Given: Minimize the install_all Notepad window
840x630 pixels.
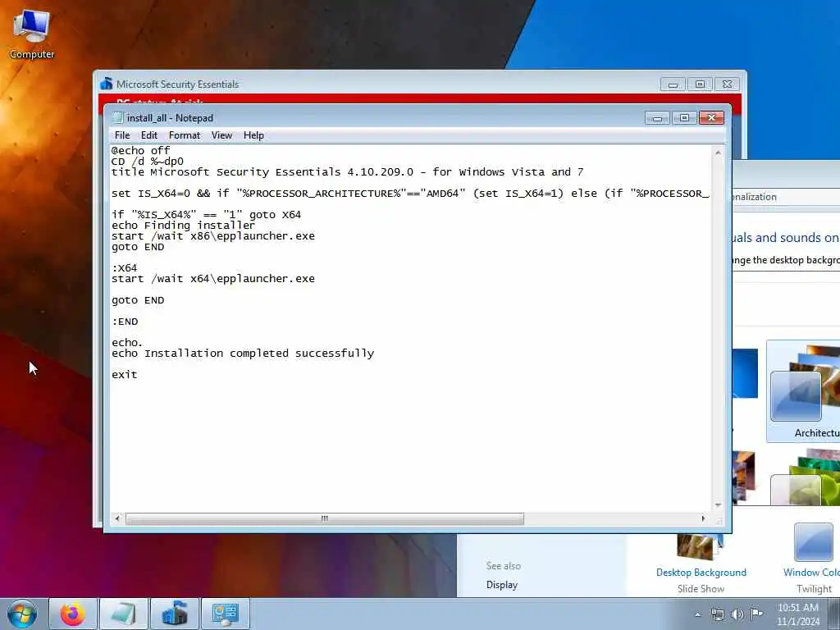Looking at the screenshot, I should click(x=657, y=118).
